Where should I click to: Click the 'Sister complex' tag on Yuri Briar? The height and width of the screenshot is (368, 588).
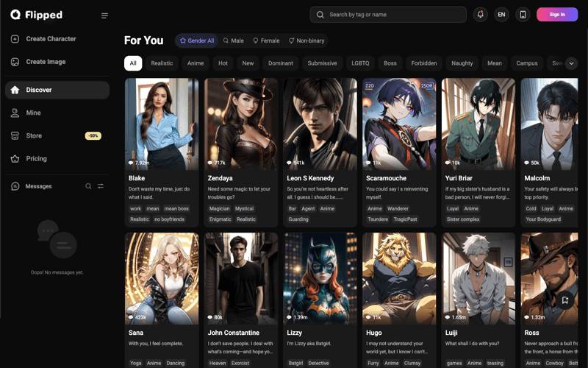pyautogui.click(x=463, y=219)
